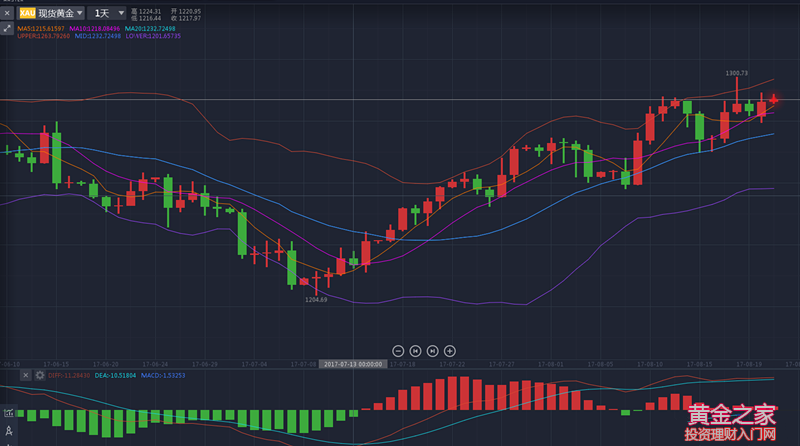The image size is (800, 446).
Task: Click the 2017-07-13 date marker on time axis
Action: (354, 364)
